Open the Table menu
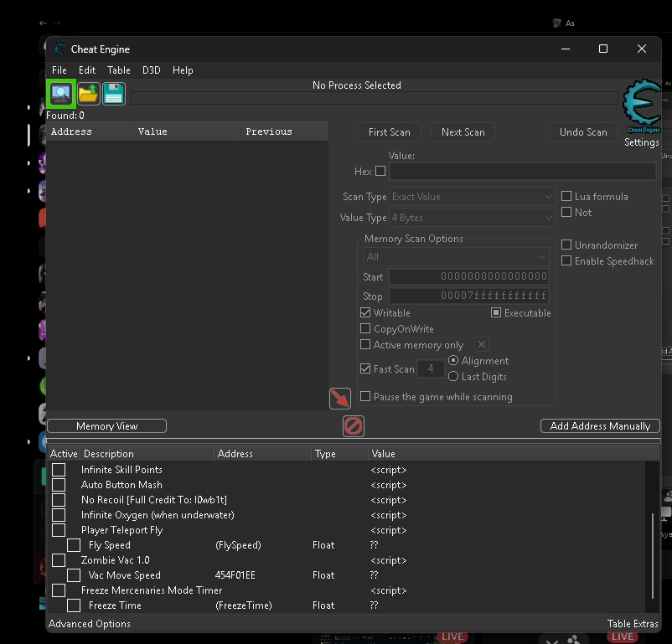Screen dimensions: 672x644 pos(119,70)
